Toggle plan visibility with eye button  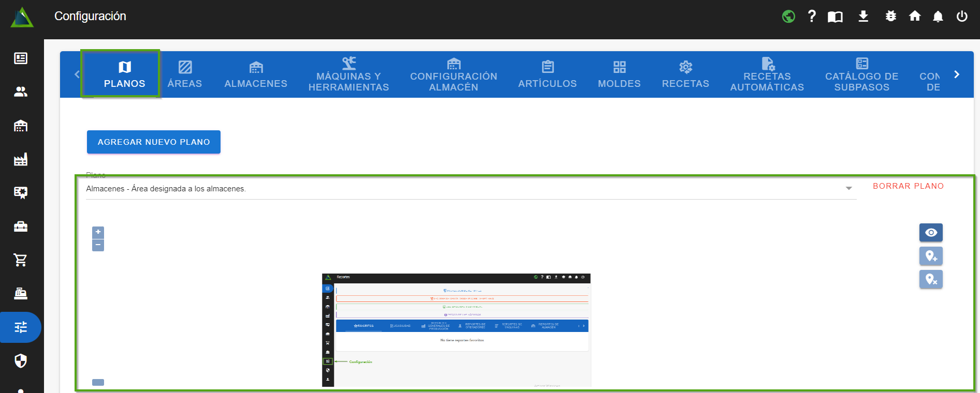tap(931, 233)
